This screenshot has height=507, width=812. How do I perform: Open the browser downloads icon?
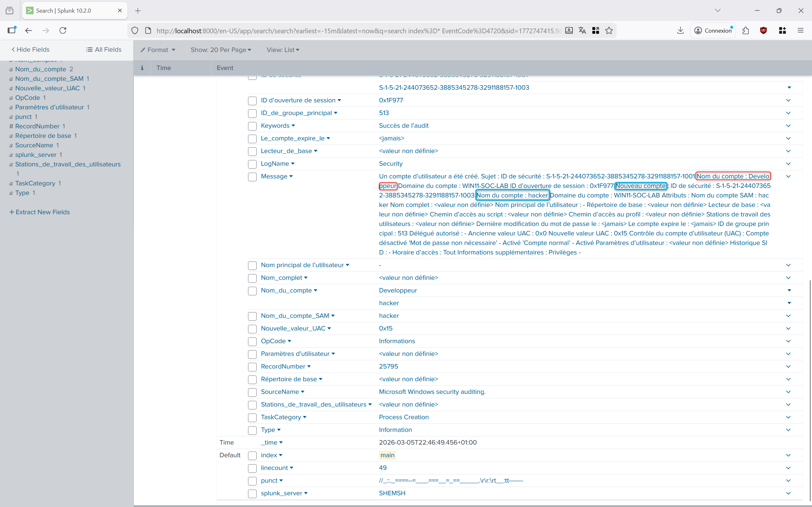pos(680,30)
